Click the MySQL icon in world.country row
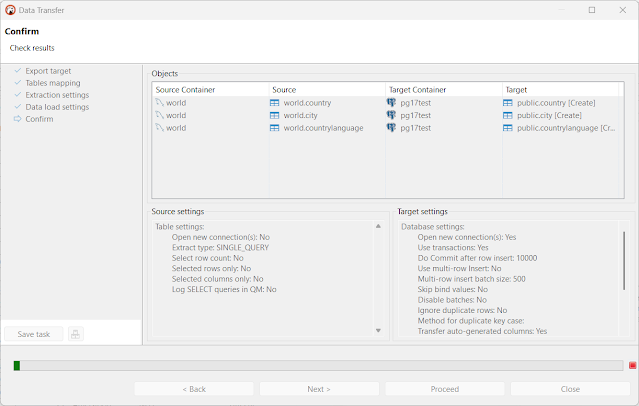The height and width of the screenshot is (406, 639). (x=159, y=103)
